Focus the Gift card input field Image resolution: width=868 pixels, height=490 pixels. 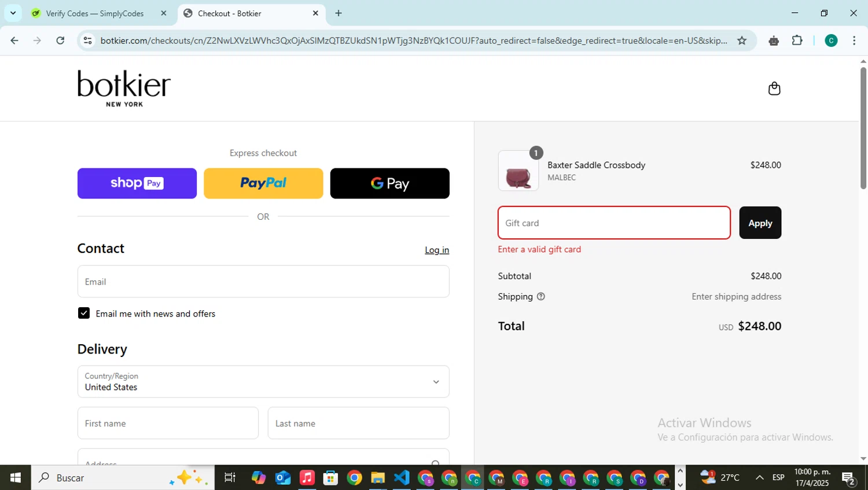coord(614,223)
